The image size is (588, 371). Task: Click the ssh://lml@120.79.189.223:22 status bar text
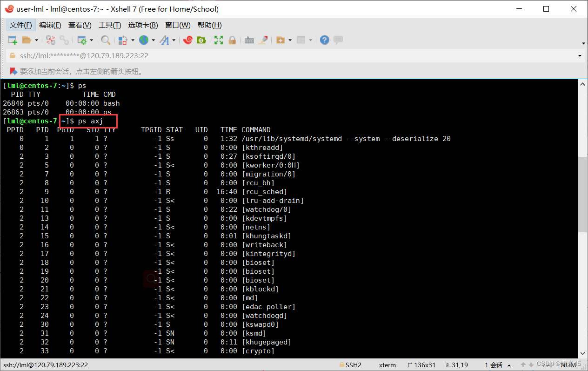[46, 365]
